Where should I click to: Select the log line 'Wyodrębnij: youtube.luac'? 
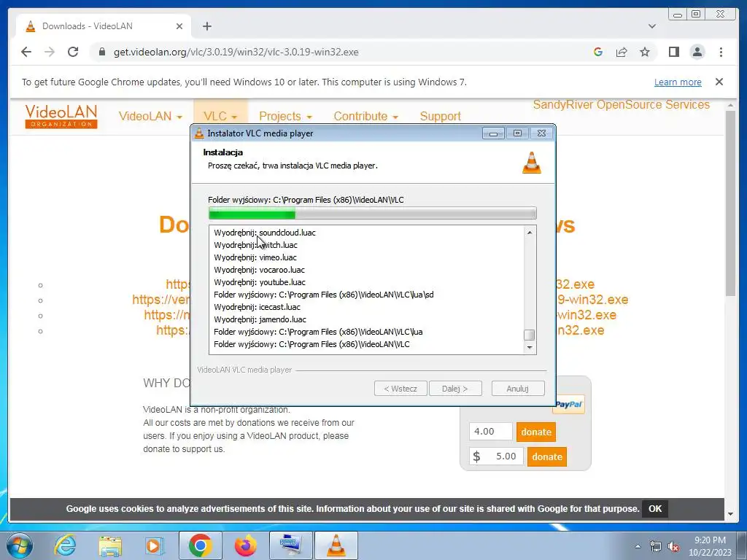tap(260, 282)
